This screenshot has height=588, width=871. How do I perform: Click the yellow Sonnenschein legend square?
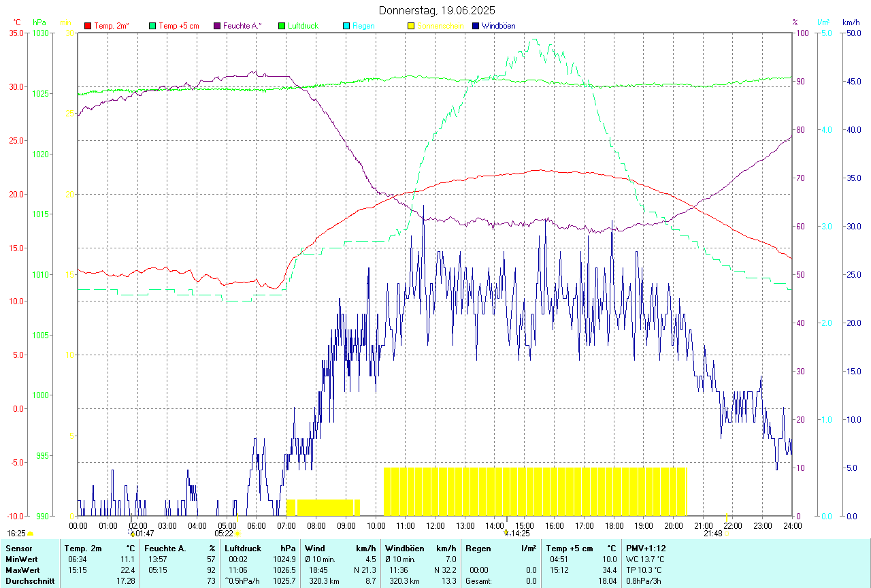[x=411, y=26]
